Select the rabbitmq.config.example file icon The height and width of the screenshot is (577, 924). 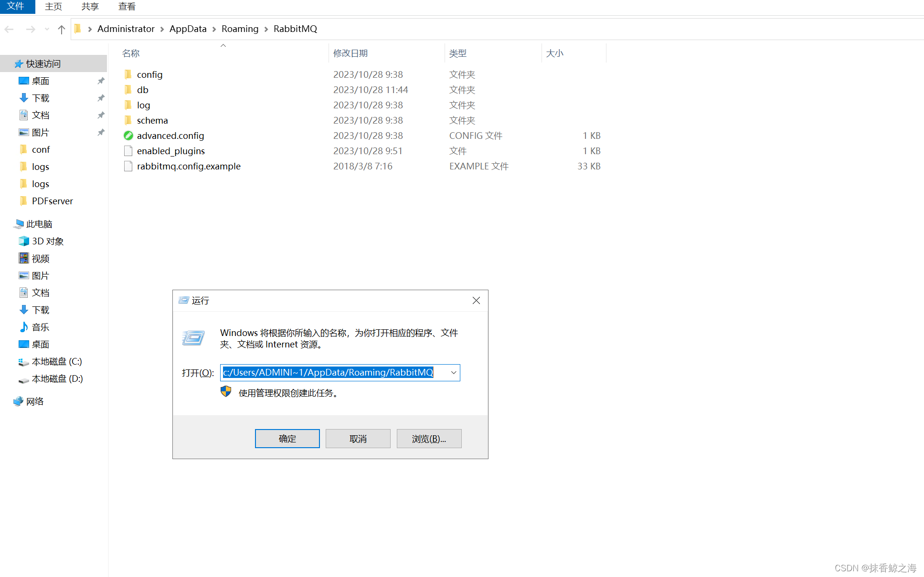pyautogui.click(x=128, y=166)
